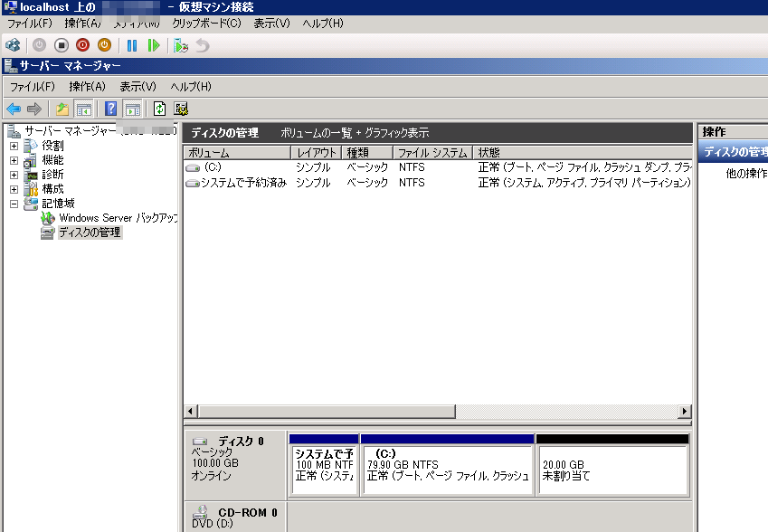Go forward with grey arrow icon
Screen dimensions: 768x532
click(x=34, y=109)
